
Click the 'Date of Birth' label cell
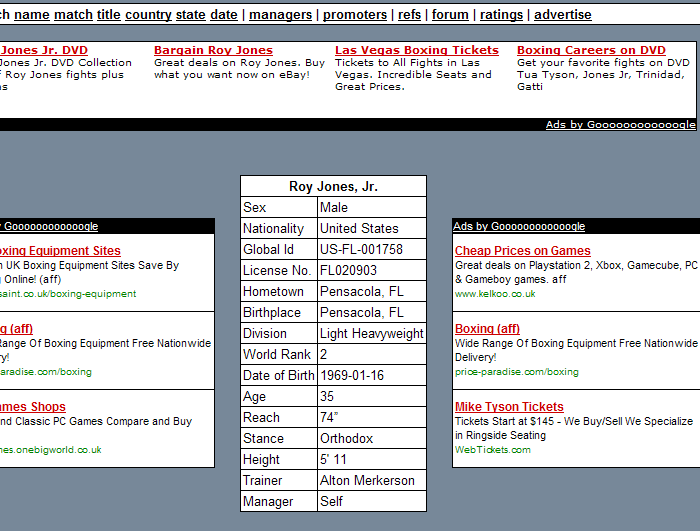coord(279,375)
